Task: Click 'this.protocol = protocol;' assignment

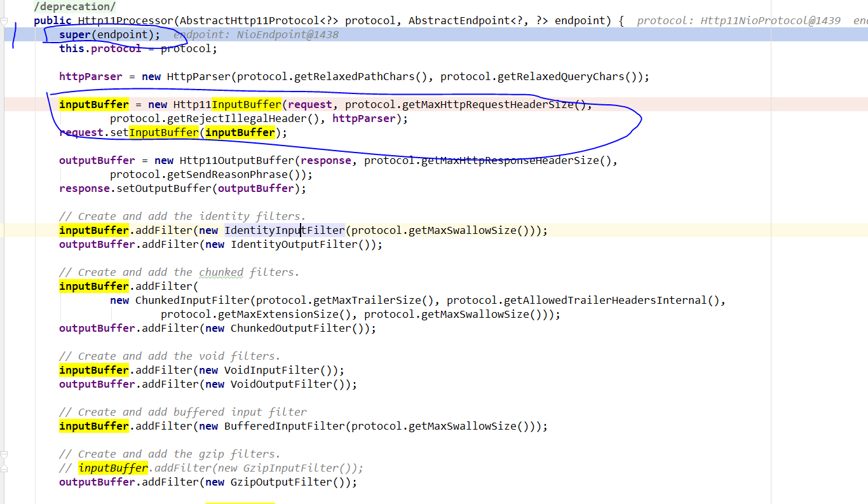Action: pos(138,48)
